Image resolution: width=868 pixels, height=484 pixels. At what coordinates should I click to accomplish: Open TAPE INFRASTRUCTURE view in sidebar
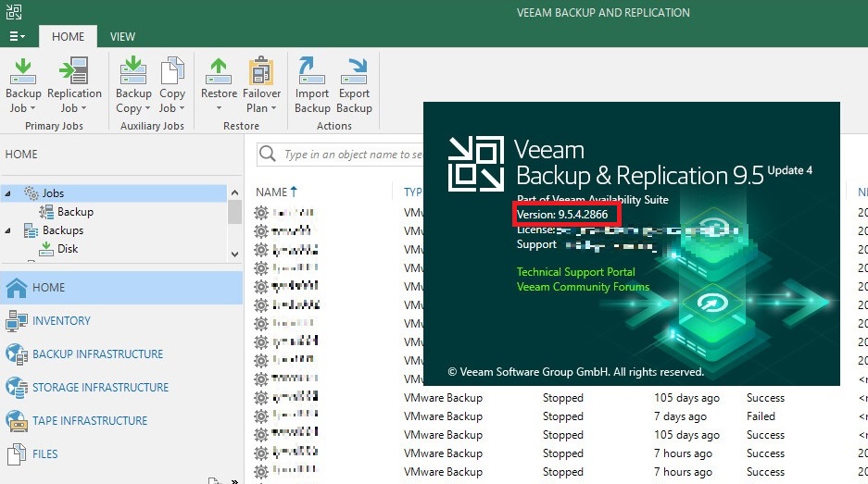tap(121, 420)
